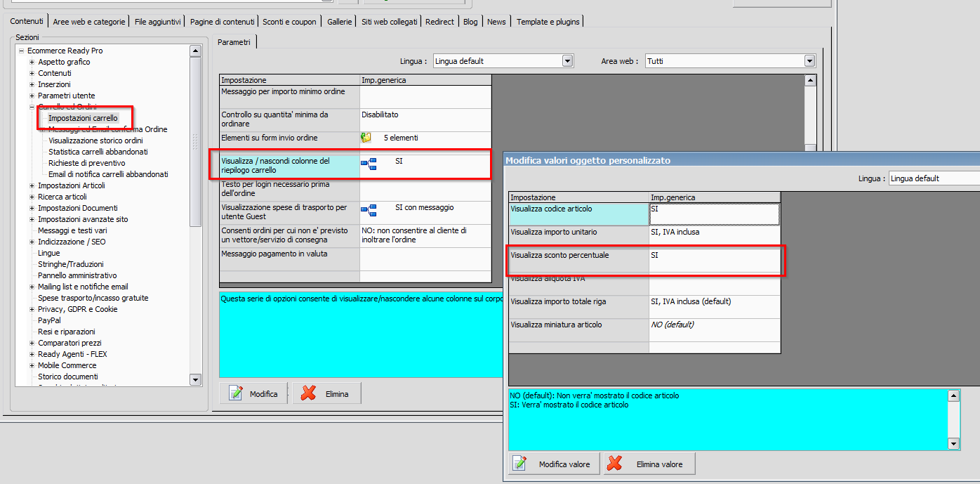This screenshot has height=484, width=980.
Task: Open Lingua dropdown in Modifica valori dialog
Action: tap(934, 178)
